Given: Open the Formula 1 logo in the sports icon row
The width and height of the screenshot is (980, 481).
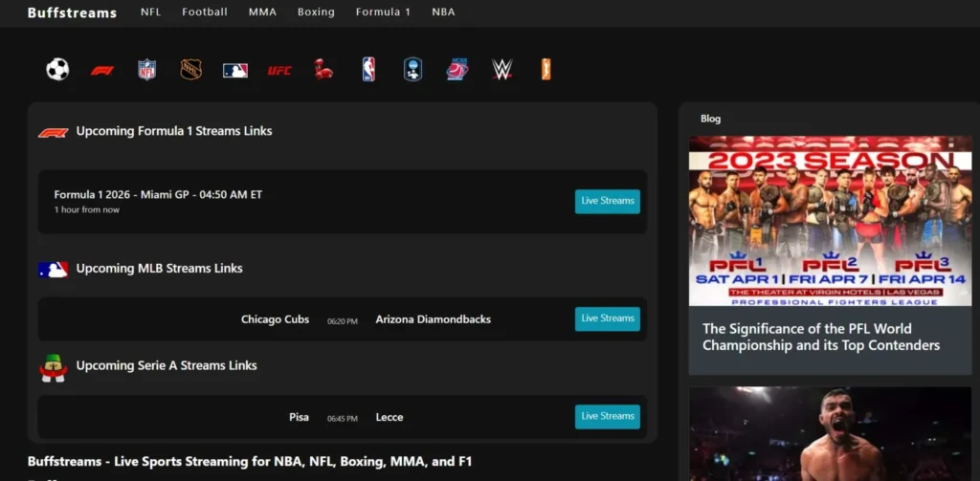Looking at the screenshot, I should click(x=101, y=71).
